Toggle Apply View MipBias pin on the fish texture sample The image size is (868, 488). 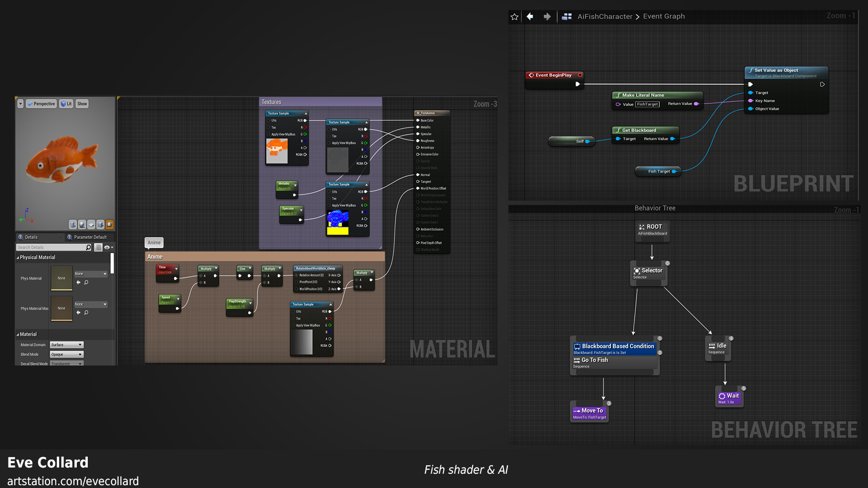click(x=269, y=134)
